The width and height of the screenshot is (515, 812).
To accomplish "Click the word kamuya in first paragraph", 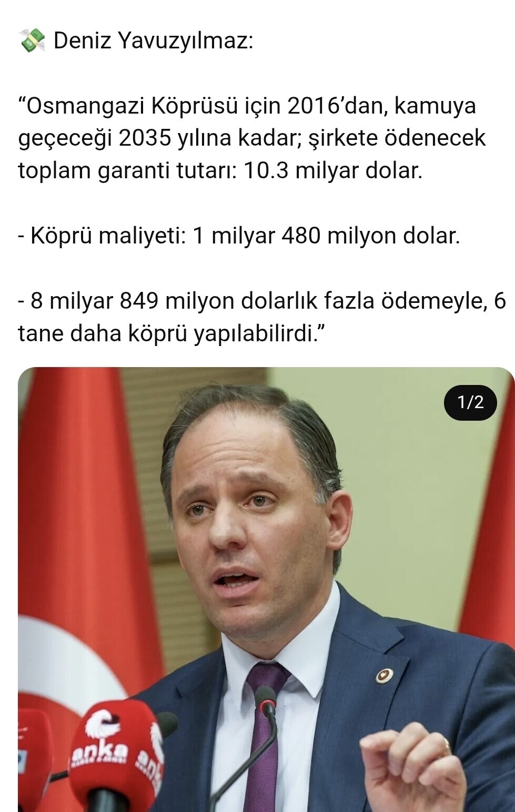I will pyautogui.click(x=435, y=106).
